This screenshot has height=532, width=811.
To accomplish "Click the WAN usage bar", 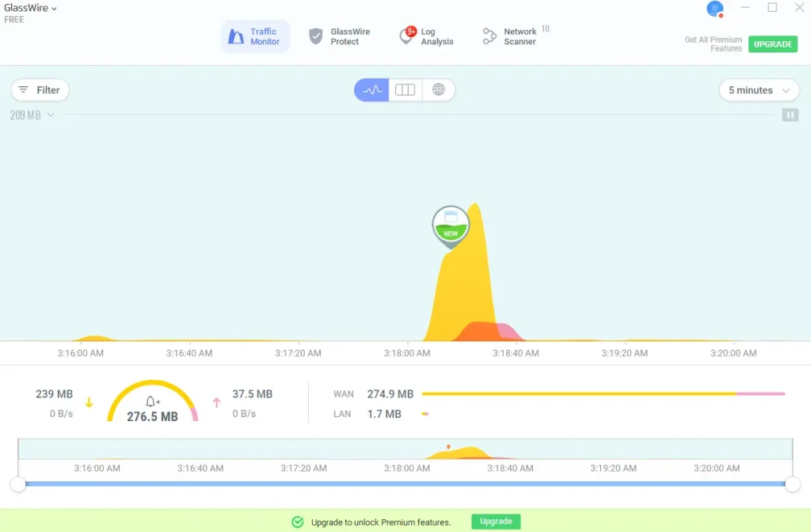I will (603, 394).
